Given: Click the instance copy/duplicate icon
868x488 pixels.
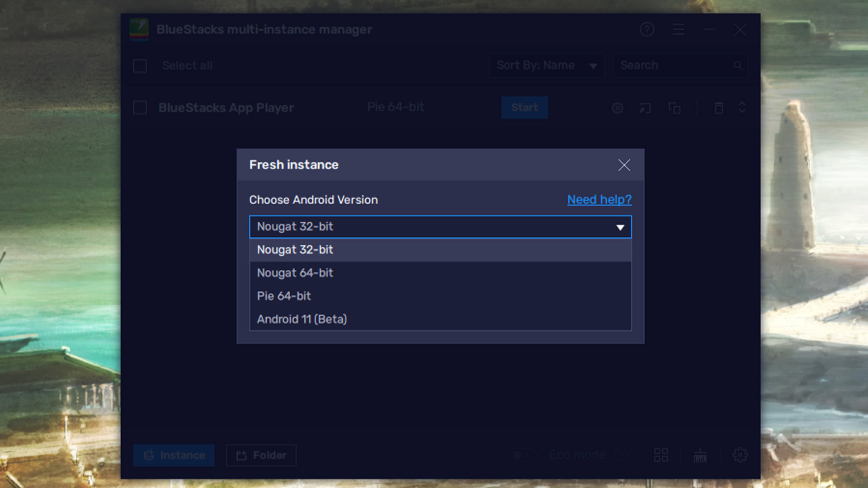Looking at the screenshot, I should (674, 107).
